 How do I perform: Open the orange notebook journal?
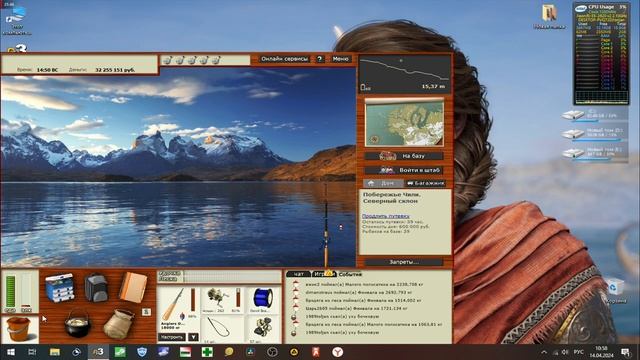[133, 287]
